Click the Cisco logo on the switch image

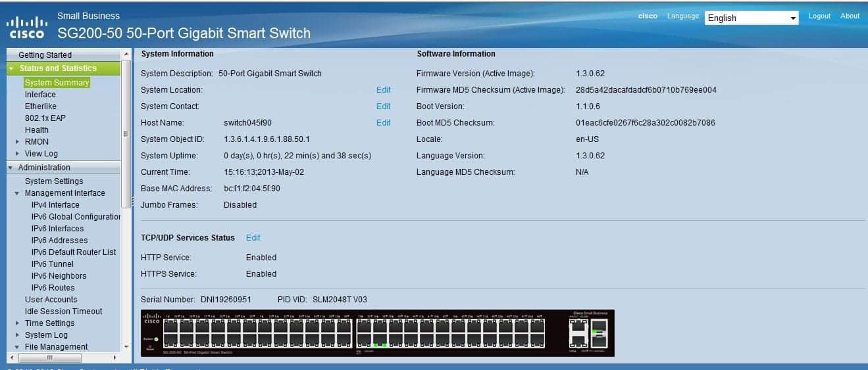coord(151,319)
